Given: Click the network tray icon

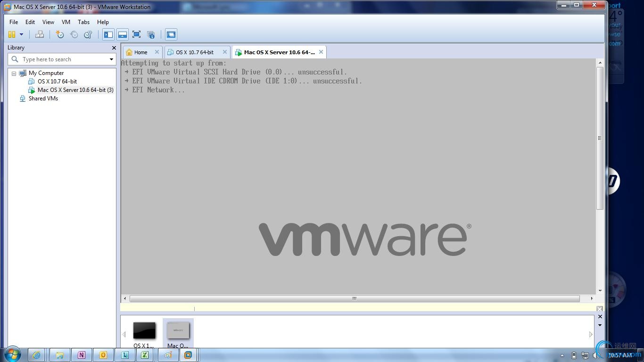Looking at the screenshot, I should [x=585, y=356].
